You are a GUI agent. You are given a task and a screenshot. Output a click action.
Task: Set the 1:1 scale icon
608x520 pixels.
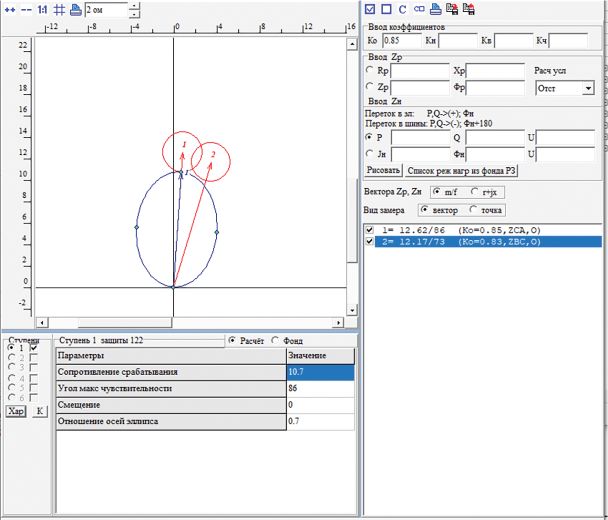coord(42,9)
